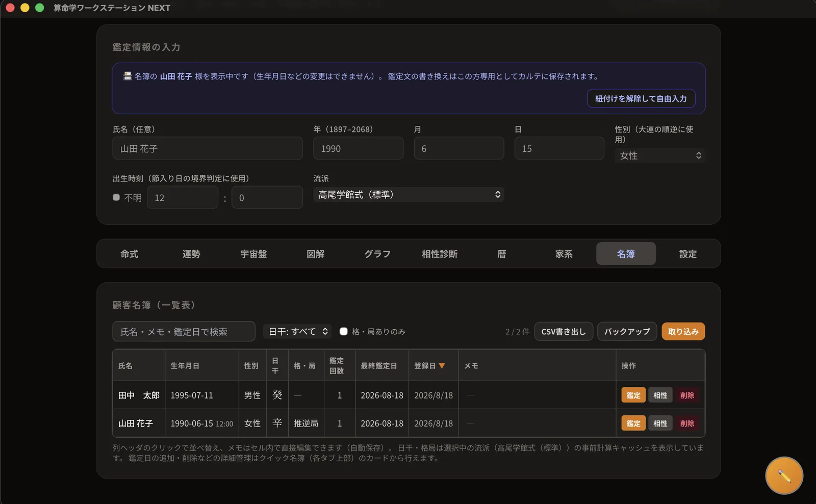
Task: Toggle the 不明 birth time checkbox
Action: pyautogui.click(x=116, y=197)
